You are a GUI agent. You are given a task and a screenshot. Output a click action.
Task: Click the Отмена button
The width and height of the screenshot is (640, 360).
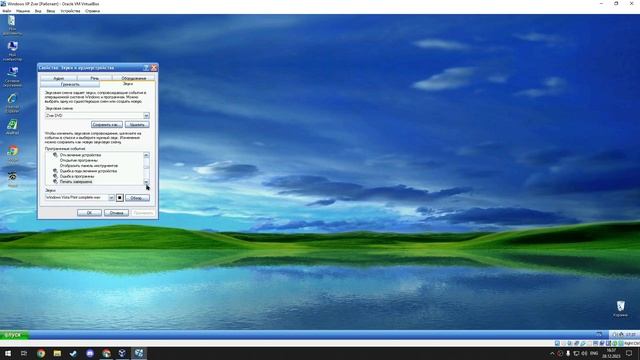tap(116, 213)
